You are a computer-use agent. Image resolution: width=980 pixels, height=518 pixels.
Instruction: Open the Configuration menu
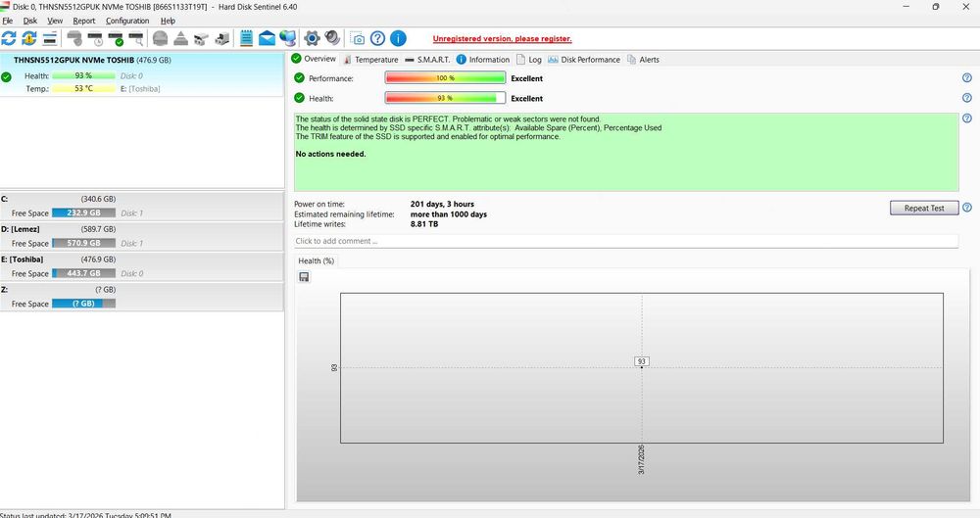tap(127, 21)
